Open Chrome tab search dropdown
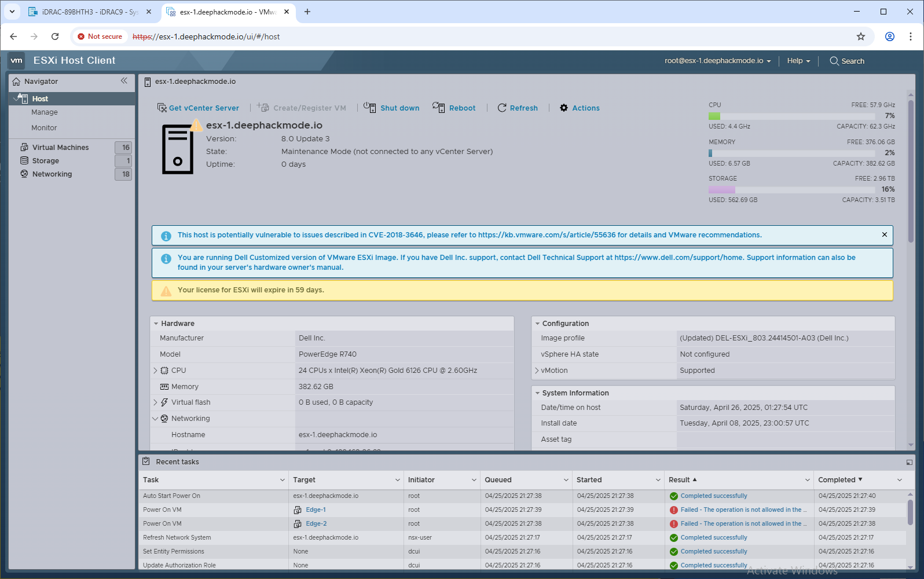 click(12, 12)
